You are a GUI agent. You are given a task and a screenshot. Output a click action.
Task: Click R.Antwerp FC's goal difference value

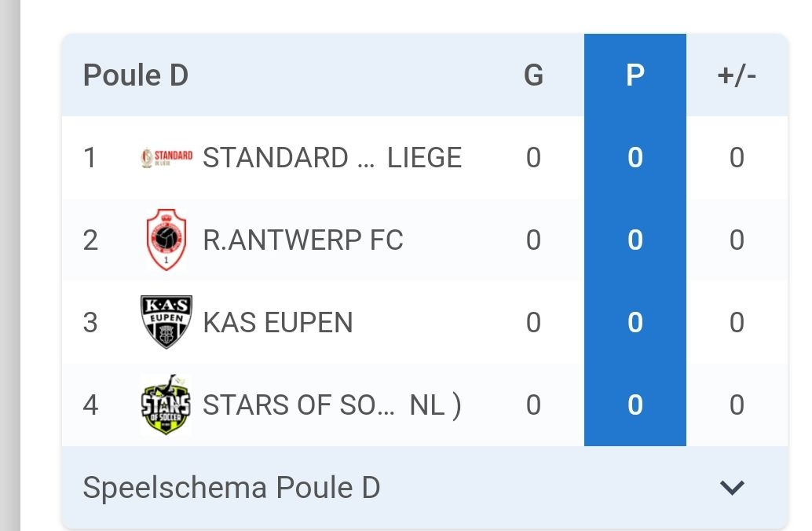(x=737, y=240)
